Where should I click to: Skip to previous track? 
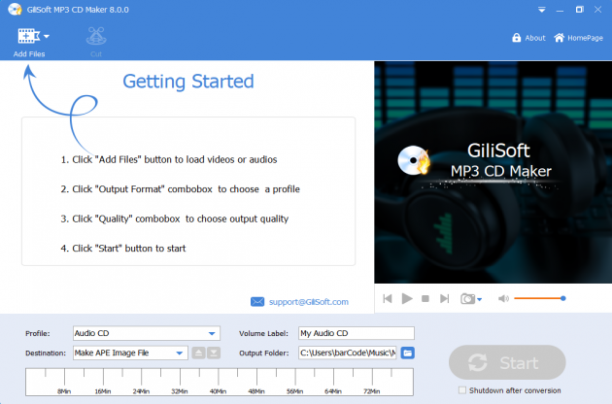click(x=388, y=299)
